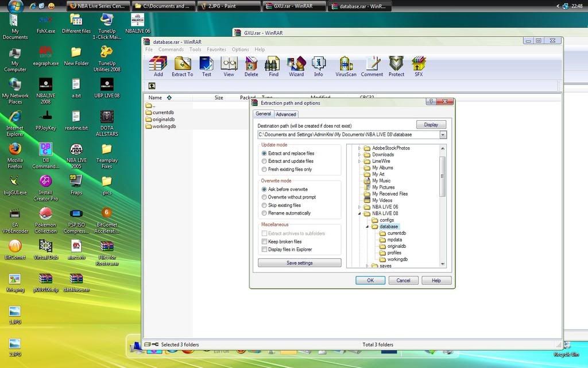Click folder tree vertical scrollbar thumb

(443, 176)
